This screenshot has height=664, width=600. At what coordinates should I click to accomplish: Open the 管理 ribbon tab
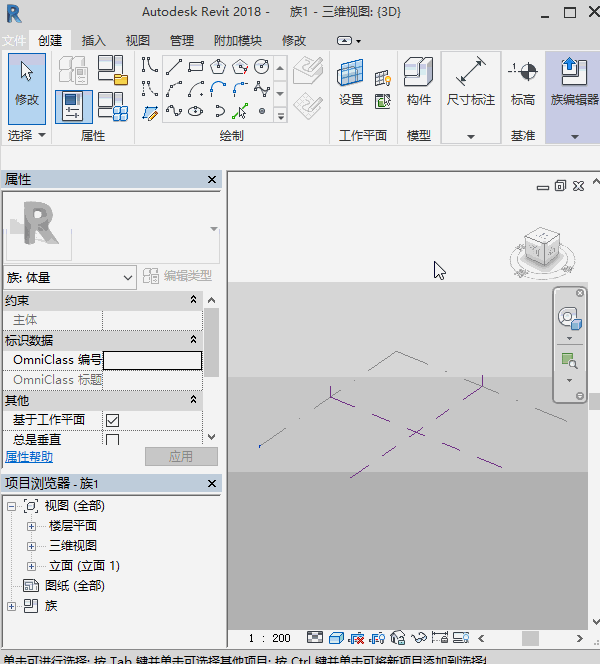click(182, 41)
